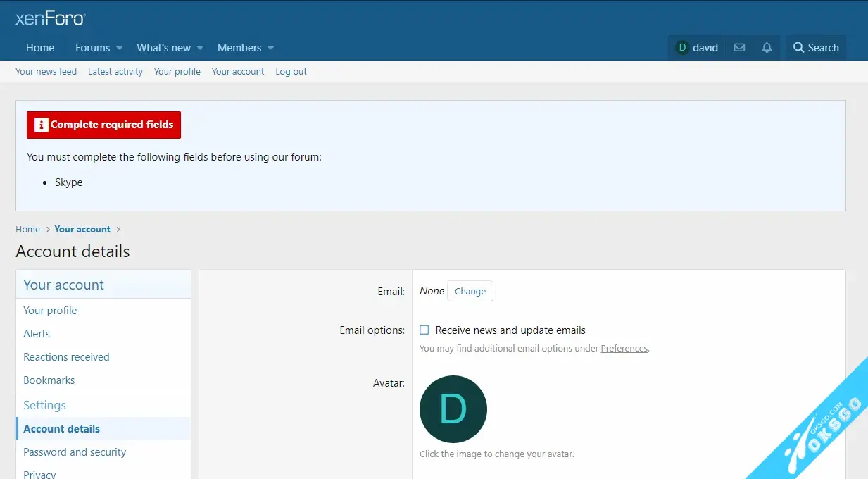The height and width of the screenshot is (479, 868).
Task: Click david's avatar in navigation bar
Action: coord(681,48)
